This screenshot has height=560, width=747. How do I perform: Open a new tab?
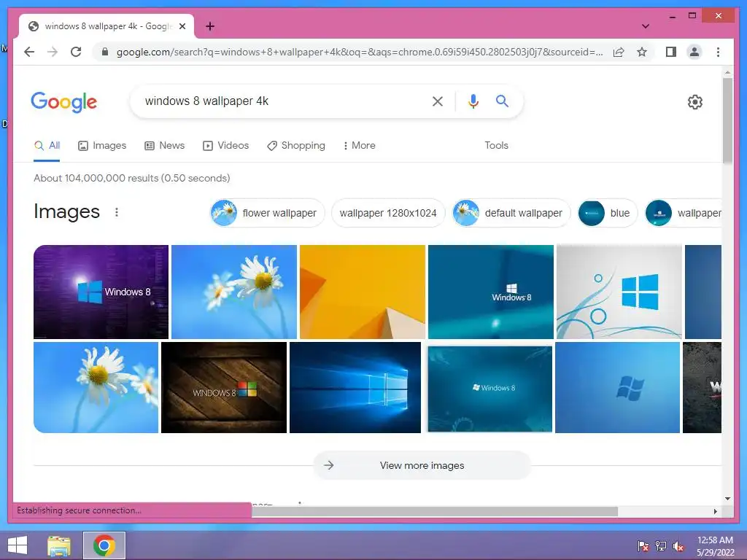click(209, 26)
